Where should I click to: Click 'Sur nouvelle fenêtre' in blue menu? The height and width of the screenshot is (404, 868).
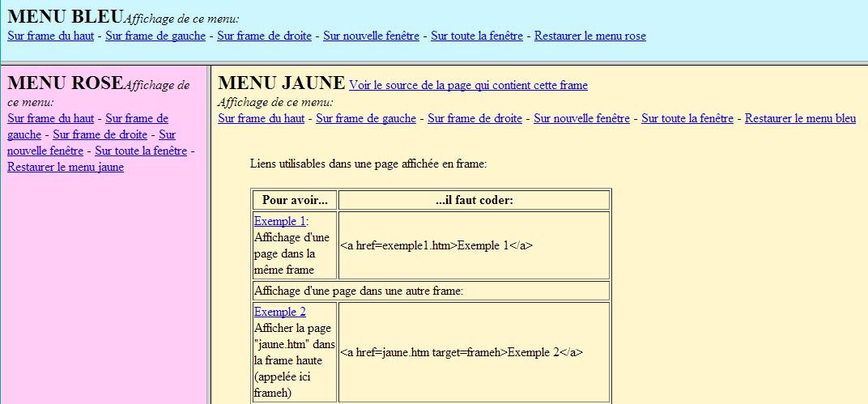[371, 36]
